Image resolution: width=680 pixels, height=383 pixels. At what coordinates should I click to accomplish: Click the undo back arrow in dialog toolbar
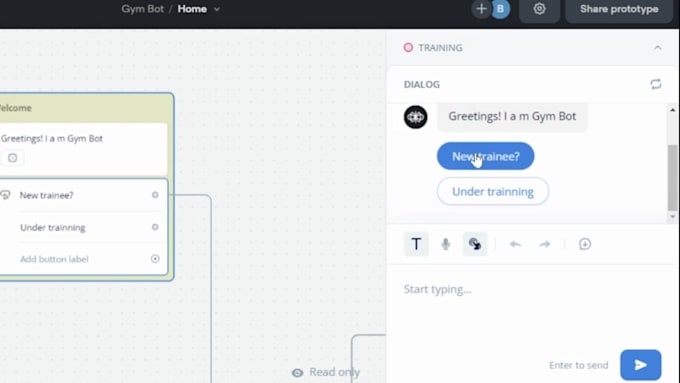click(x=515, y=244)
